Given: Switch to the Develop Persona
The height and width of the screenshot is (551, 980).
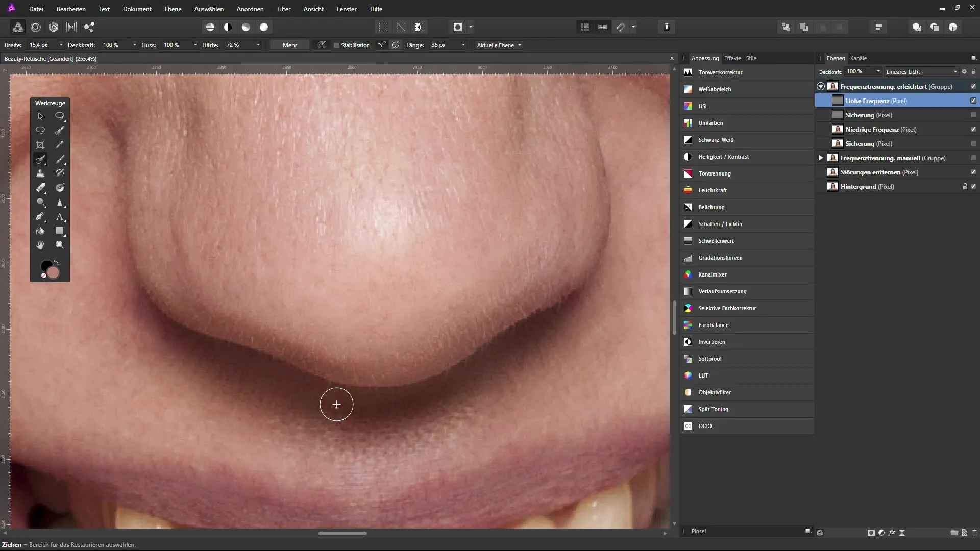Looking at the screenshot, I should point(54,27).
